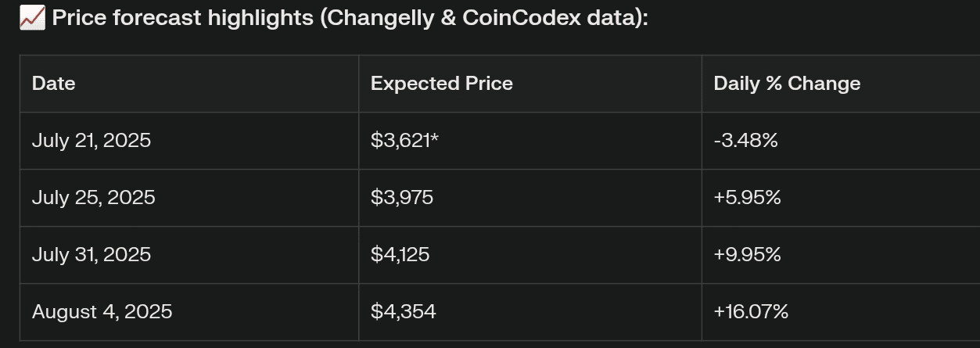Click the chart emoji icon in heading

[x=32, y=18]
